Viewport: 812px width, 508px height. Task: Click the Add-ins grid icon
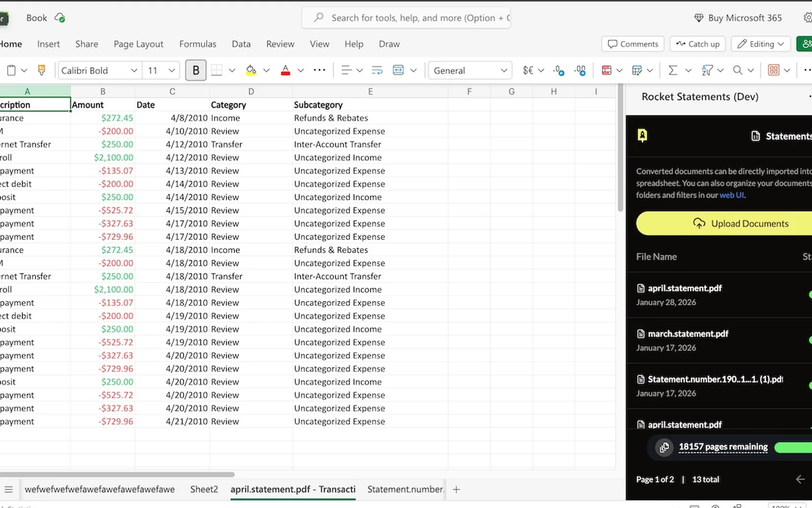773,70
